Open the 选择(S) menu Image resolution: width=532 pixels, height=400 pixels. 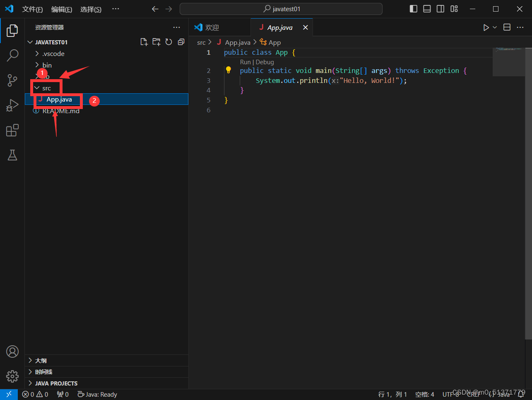[91, 9]
